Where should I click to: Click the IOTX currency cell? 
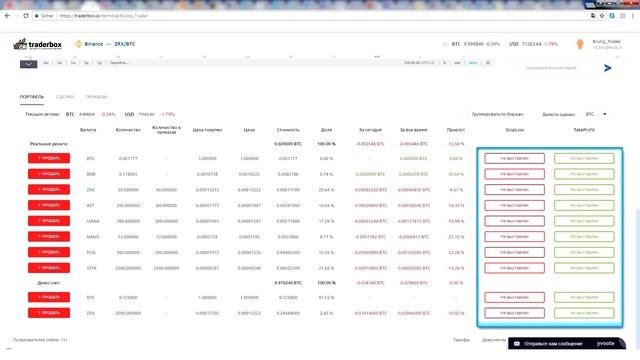pyautogui.click(x=91, y=268)
